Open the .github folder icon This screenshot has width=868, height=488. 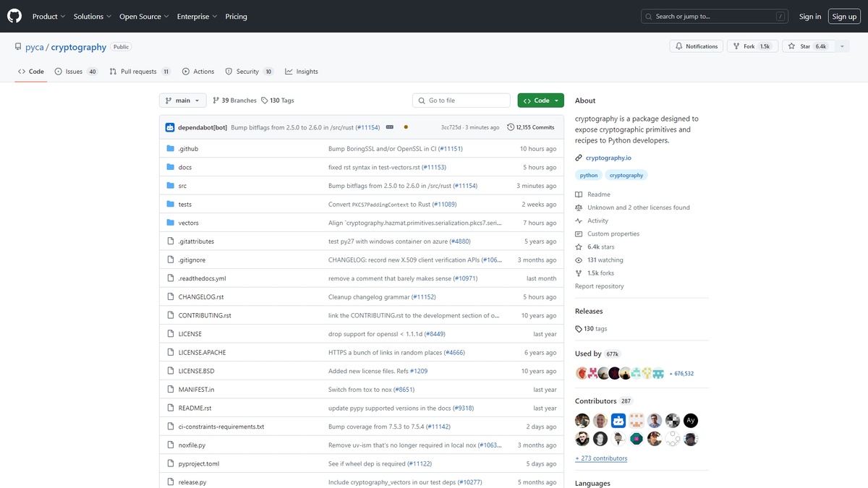171,149
